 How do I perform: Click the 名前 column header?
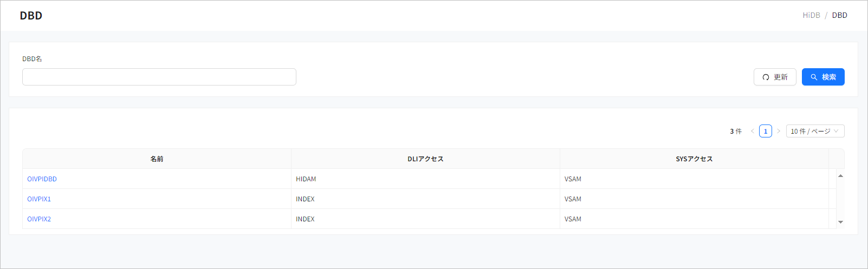[x=157, y=159]
